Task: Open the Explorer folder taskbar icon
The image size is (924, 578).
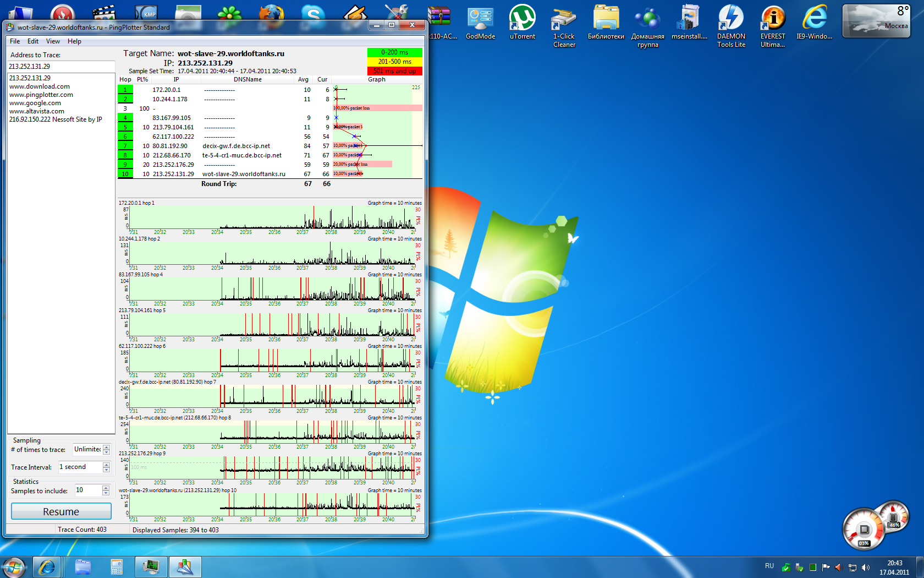Action: point(83,567)
